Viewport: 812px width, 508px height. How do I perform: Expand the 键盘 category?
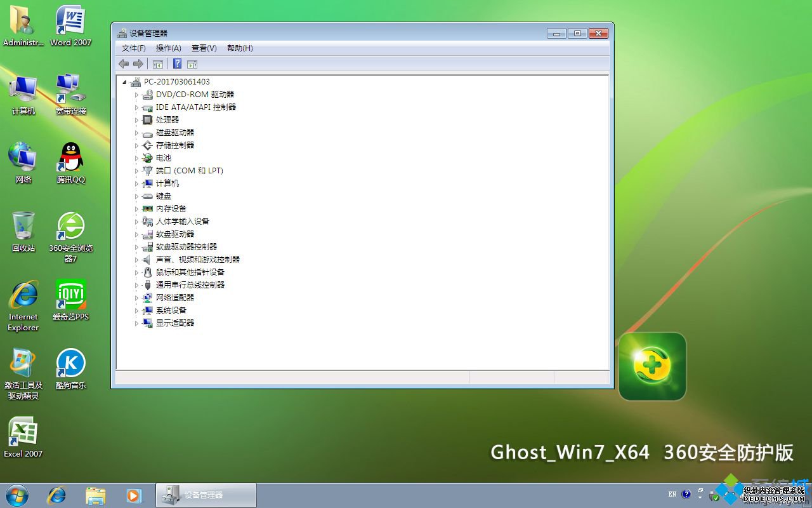tap(136, 196)
